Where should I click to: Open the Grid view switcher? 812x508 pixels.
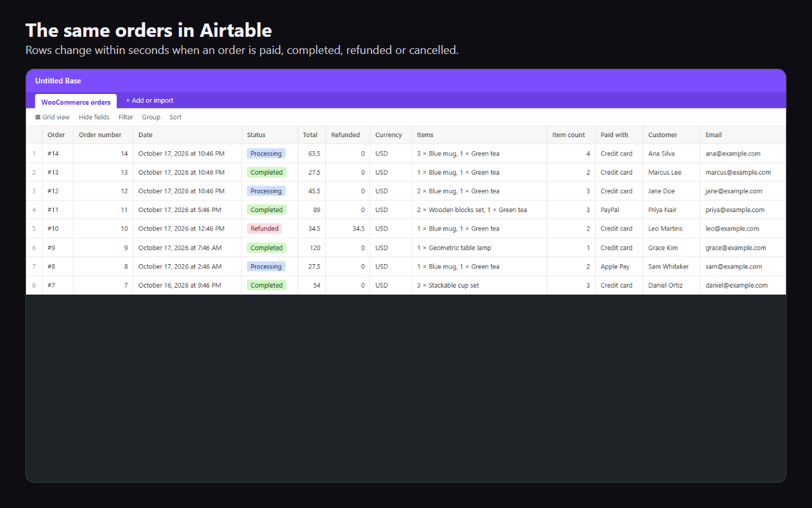pos(53,117)
